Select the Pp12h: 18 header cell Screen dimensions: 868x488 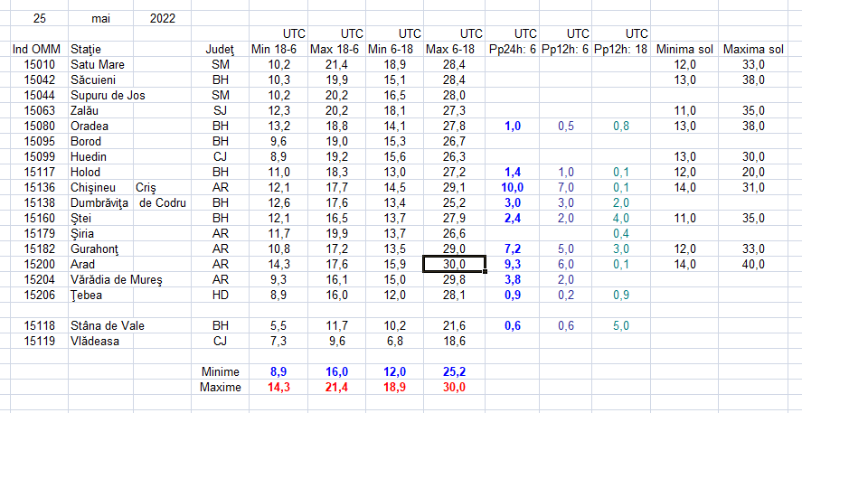pos(620,49)
